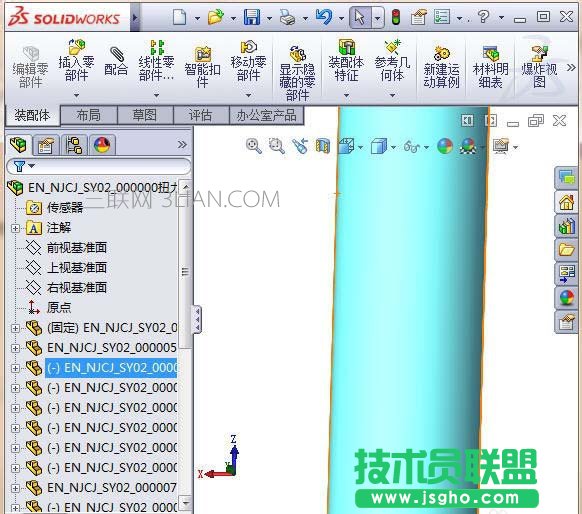Viewport: 582px width, 514px height.
Task: Click 显示隐藏的零部件 tool
Action: coord(297,73)
